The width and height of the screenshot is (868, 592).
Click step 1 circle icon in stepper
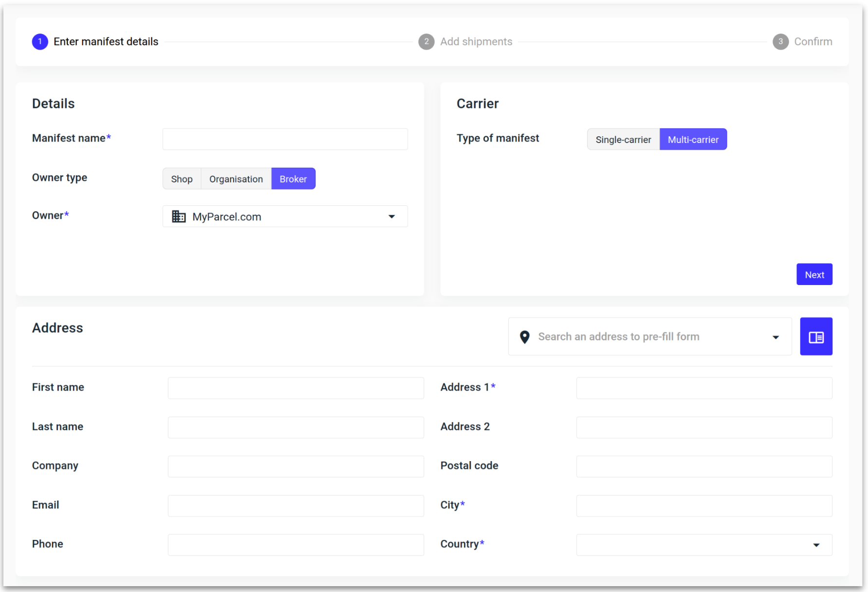pyautogui.click(x=40, y=42)
